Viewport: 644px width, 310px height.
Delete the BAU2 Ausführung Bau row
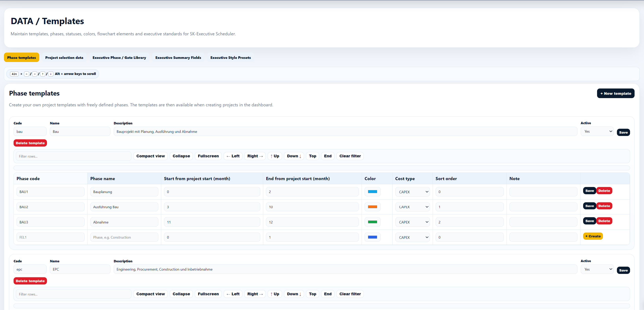(604, 206)
